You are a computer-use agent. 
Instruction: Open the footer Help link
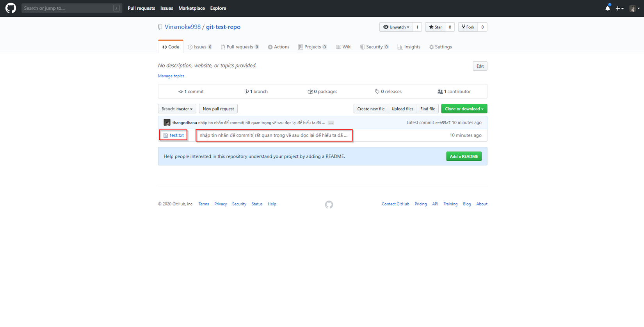click(x=272, y=204)
